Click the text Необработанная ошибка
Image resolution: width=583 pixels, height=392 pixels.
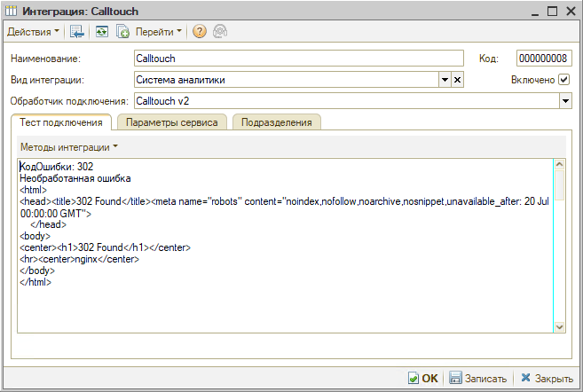pyautogui.click(x=75, y=178)
